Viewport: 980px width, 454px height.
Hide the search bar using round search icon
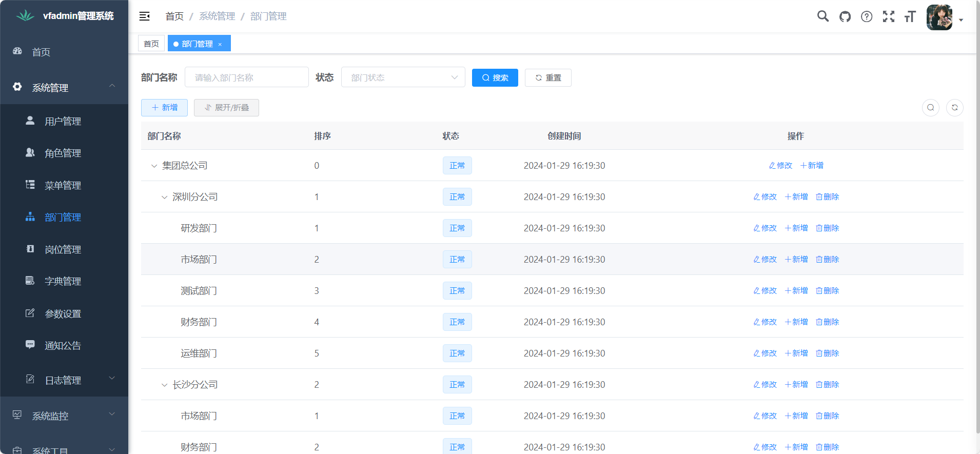point(931,108)
